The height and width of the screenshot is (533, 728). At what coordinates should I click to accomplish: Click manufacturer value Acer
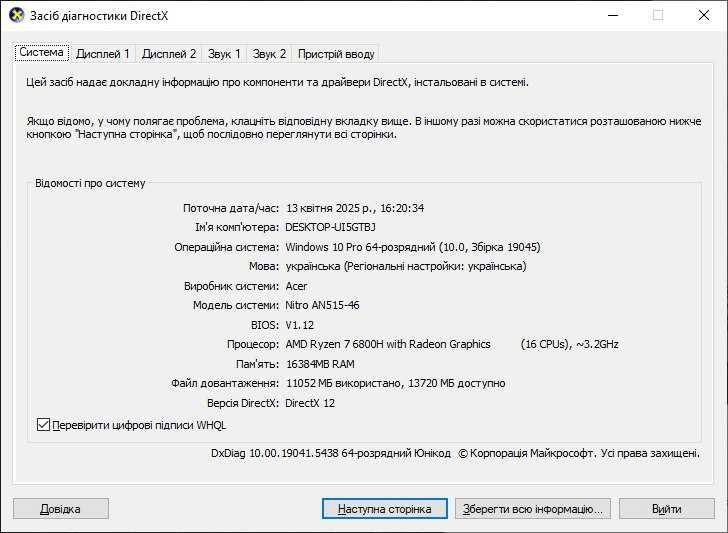pyautogui.click(x=296, y=286)
